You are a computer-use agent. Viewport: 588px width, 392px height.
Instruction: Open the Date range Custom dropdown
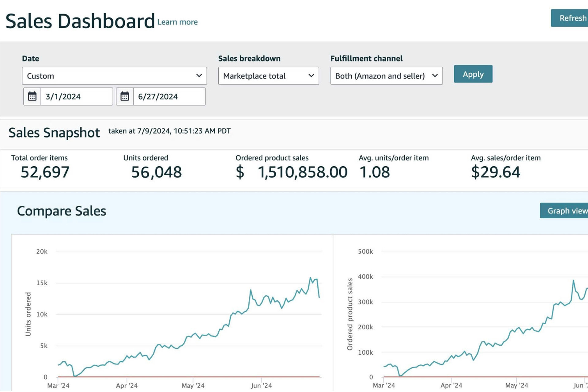point(114,76)
